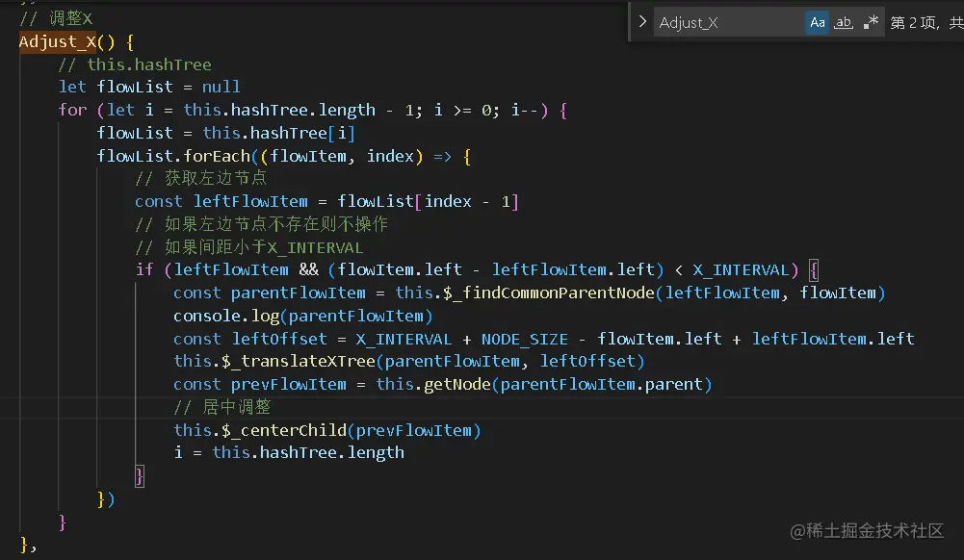Focus the find input containing Adjust_X
The width and height of the screenshot is (964, 560).
[728, 23]
